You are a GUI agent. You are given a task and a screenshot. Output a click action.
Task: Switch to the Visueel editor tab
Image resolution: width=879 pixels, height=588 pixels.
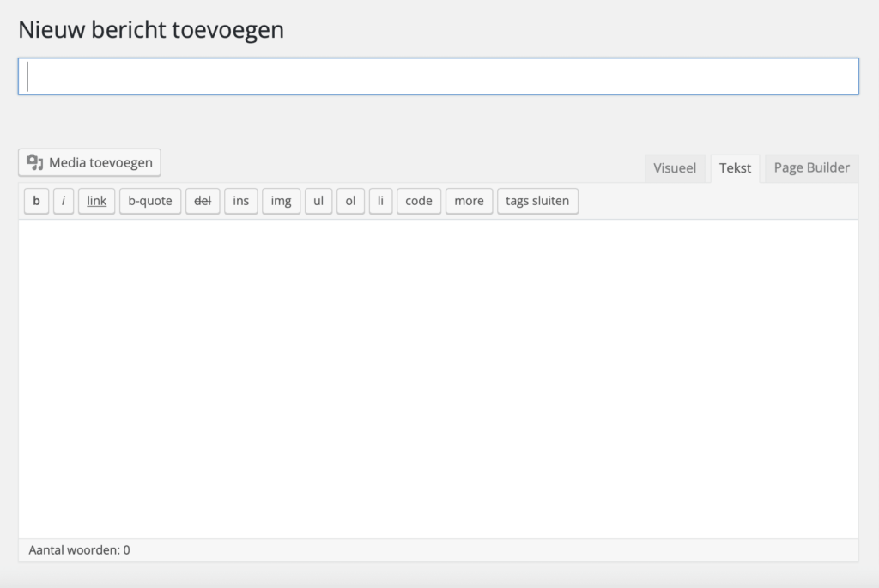[675, 168]
